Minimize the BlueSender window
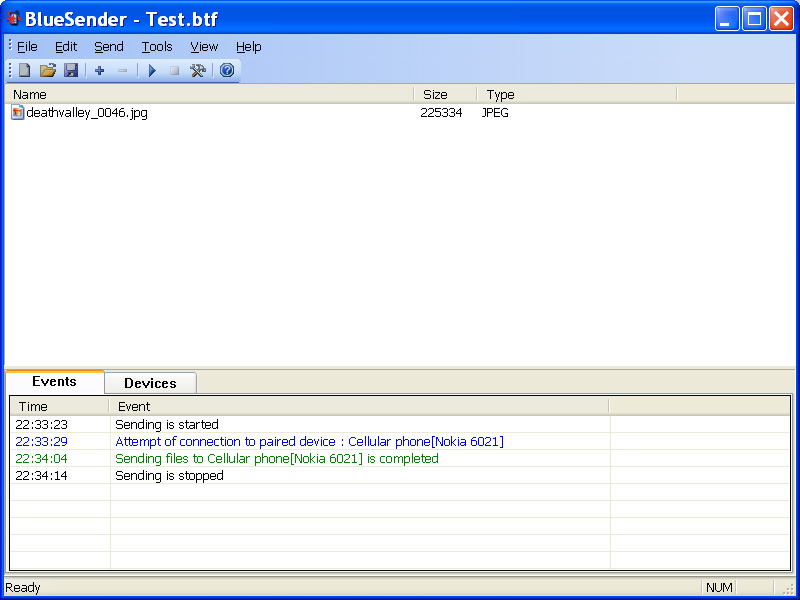Image resolution: width=800 pixels, height=600 pixels. (727, 19)
